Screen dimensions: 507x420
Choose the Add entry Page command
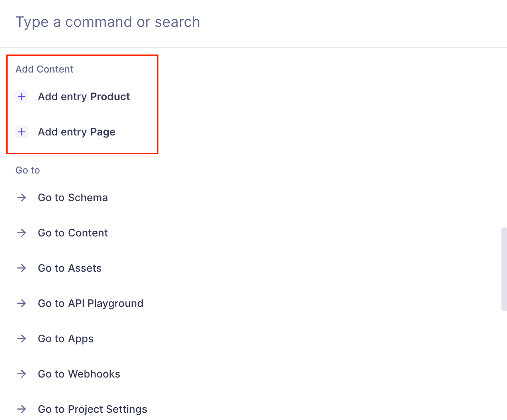77,132
